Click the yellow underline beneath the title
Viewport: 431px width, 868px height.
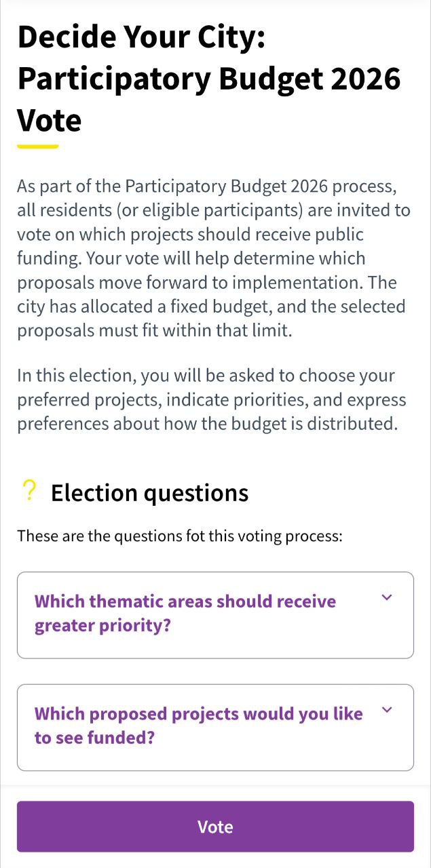coord(38,146)
